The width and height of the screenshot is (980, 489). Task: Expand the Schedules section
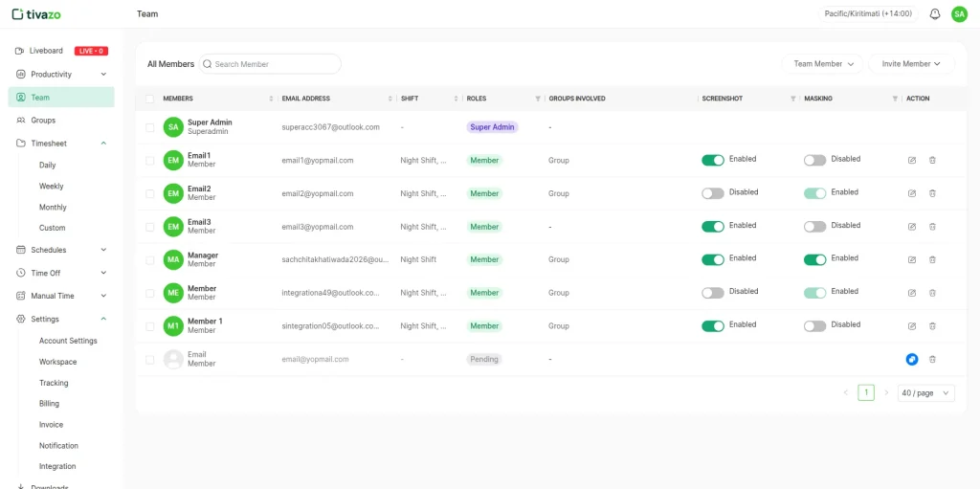61,250
